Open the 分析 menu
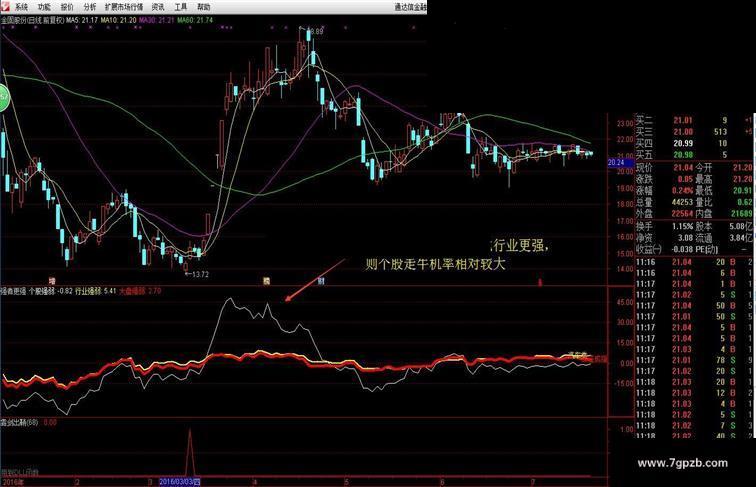Screen dimensions: 756x487 [90, 7]
